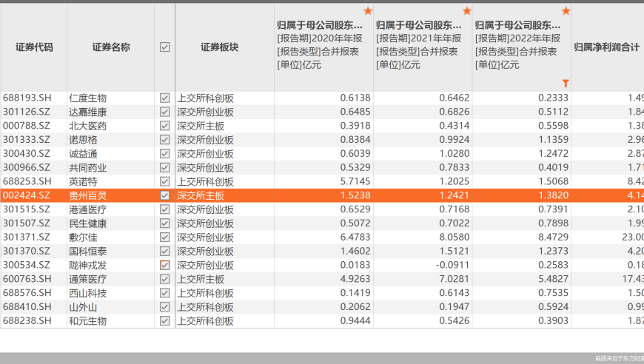The width and height of the screenshot is (644, 364).
Task: Toggle the checkbox for 通策医疗
Action: [x=164, y=279]
